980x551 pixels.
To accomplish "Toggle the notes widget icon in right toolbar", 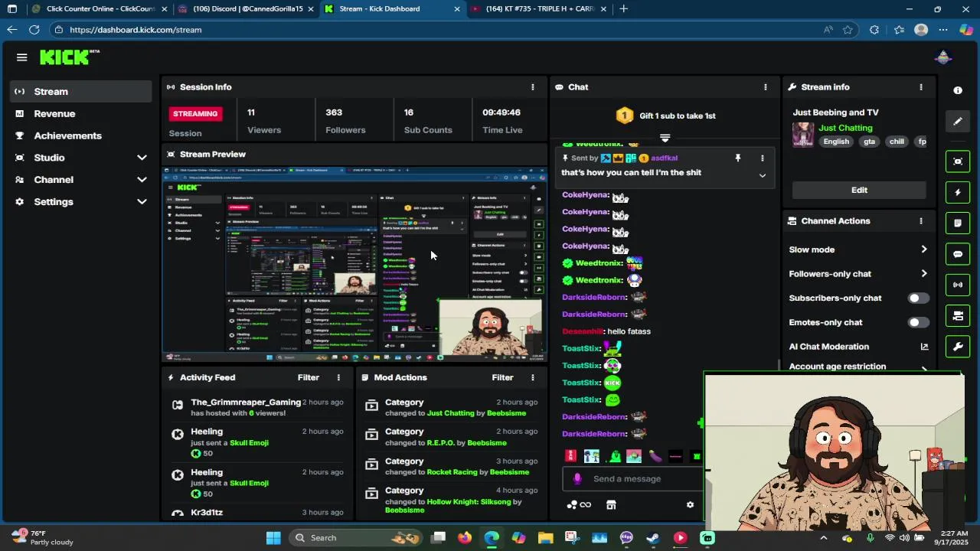I will (958, 223).
